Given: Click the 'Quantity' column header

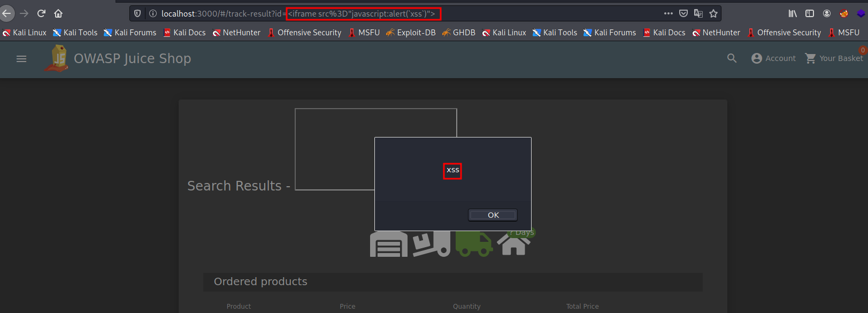Looking at the screenshot, I should (466, 307).
